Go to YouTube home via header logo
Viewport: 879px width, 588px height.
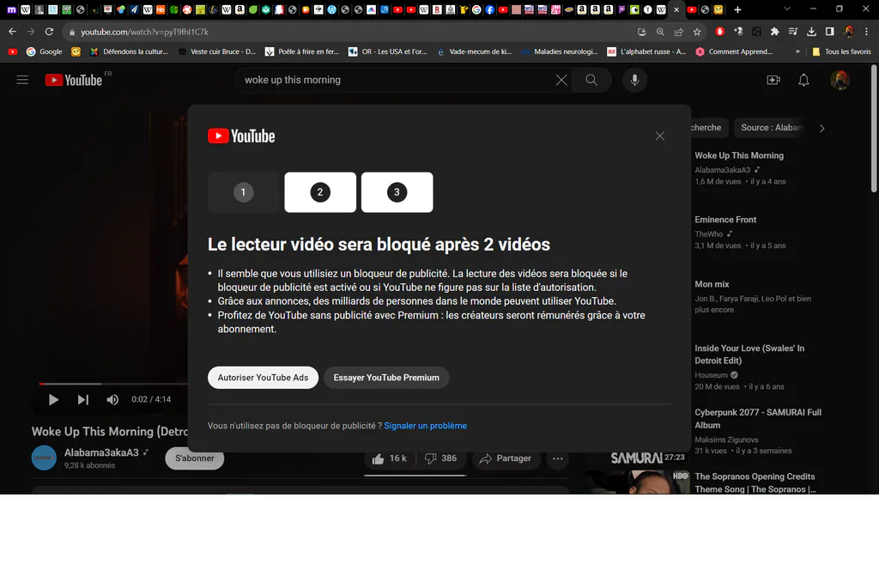point(74,80)
